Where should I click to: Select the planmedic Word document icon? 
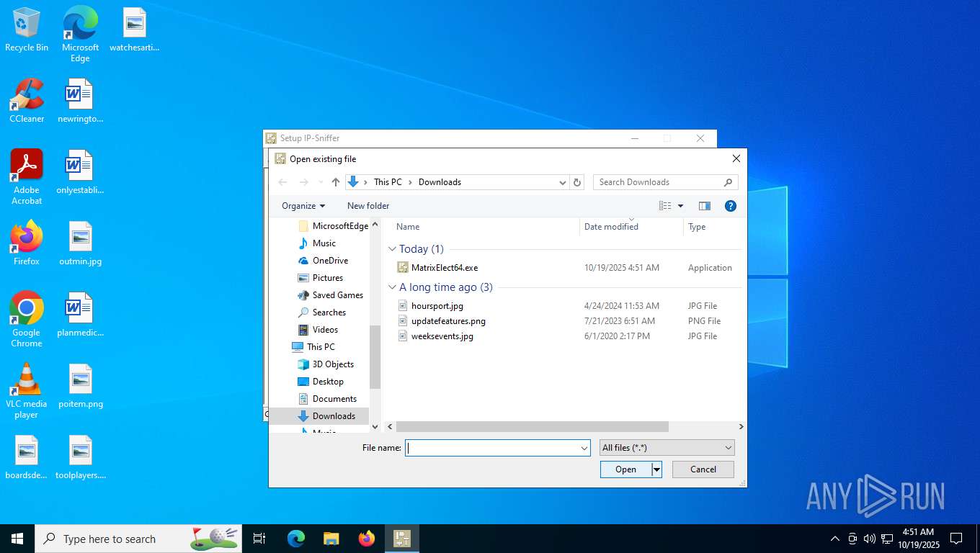[x=80, y=315]
